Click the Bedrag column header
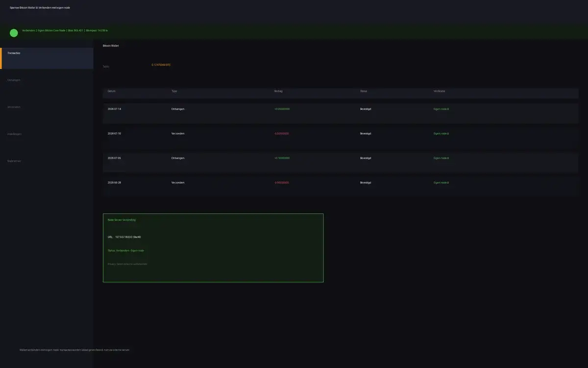Image resolution: width=588 pixels, height=368 pixels. coord(278,91)
